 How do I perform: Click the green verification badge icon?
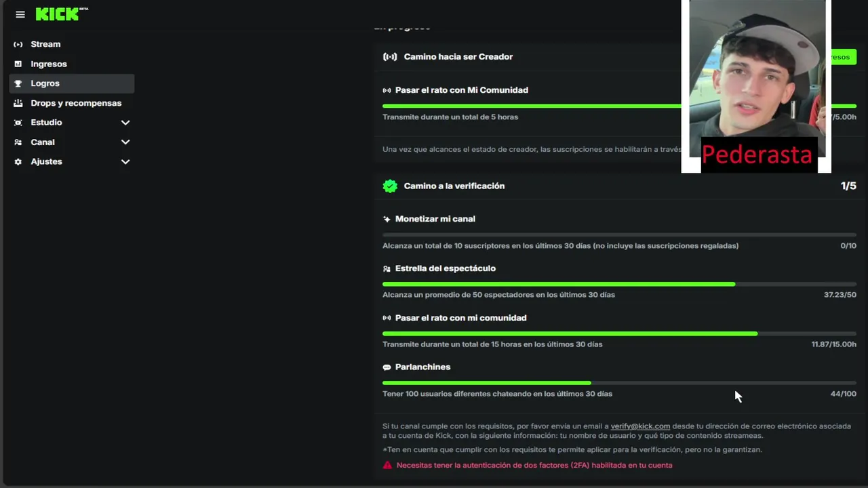click(390, 186)
